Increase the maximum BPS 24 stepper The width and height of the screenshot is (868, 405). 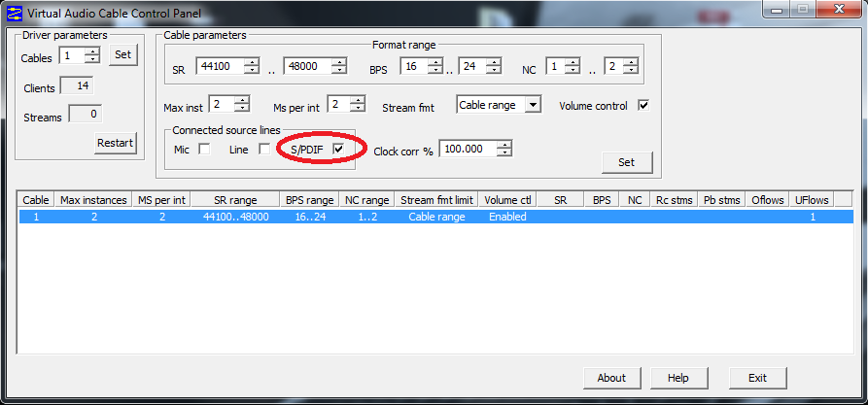[x=495, y=62]
